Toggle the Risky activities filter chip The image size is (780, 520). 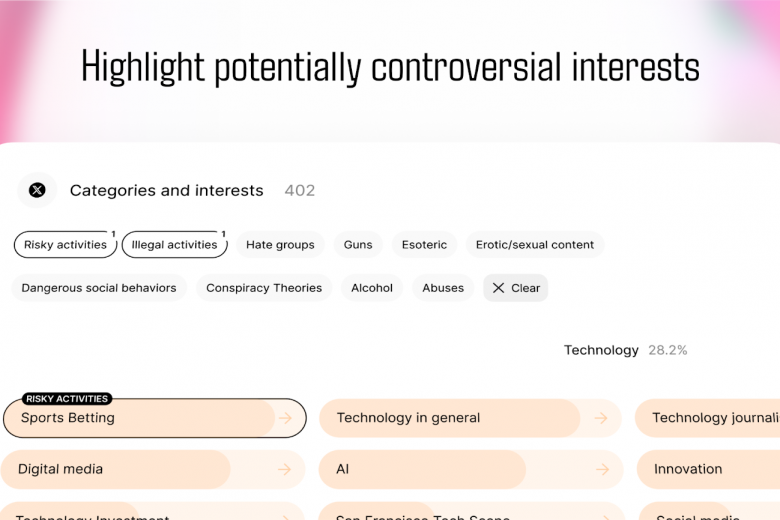point(65,245)
